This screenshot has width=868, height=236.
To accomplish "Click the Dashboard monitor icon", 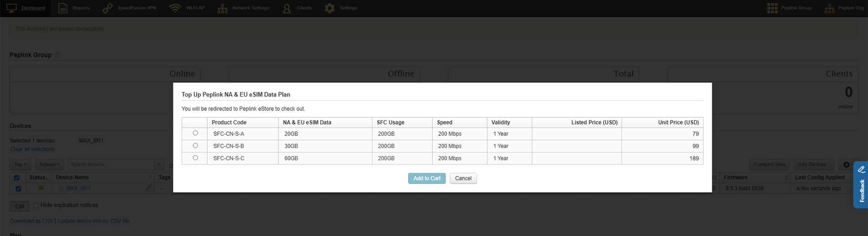I will (x=11, y=8).
